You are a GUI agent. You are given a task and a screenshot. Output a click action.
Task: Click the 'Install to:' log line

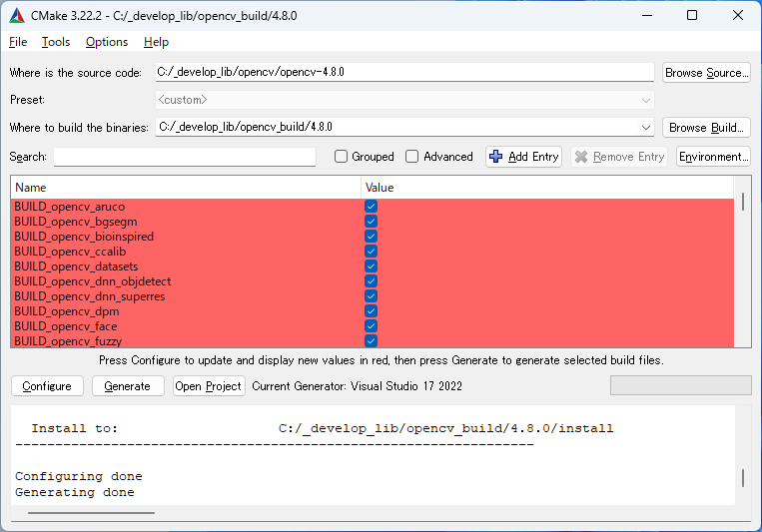(323, 428)
